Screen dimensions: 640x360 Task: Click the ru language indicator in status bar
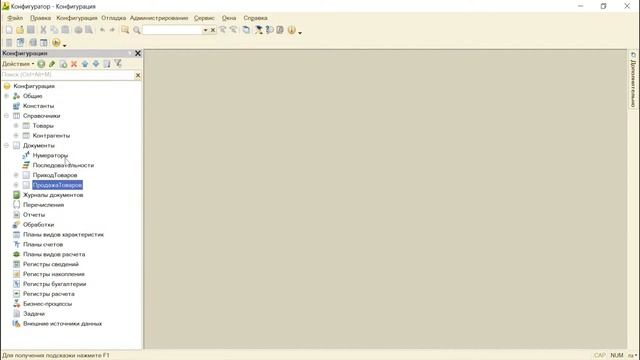click(632, 356)
